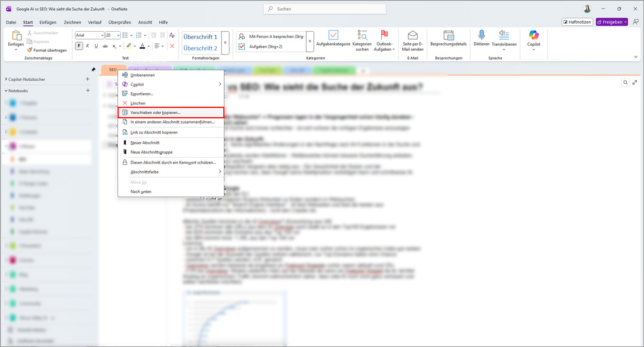Image resolution: width=644 pixels, height=347 pixels.
Task: Toggle italic formatting with the K button
Action: click(87, 46)
